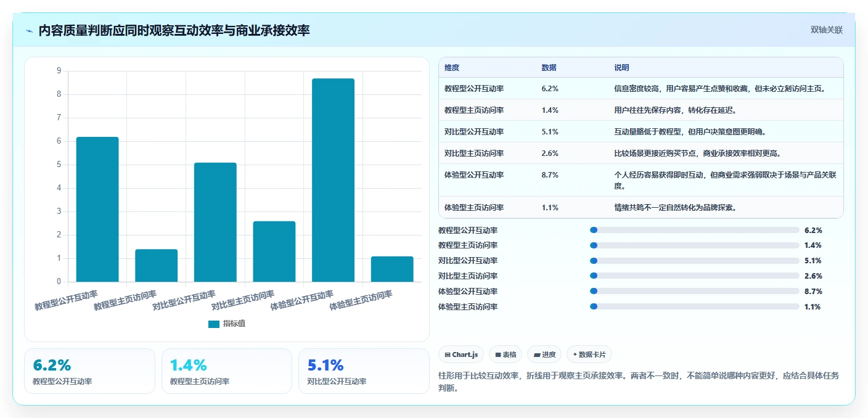Click the 对比型主页访问率 bar in chart

[274, 252]
